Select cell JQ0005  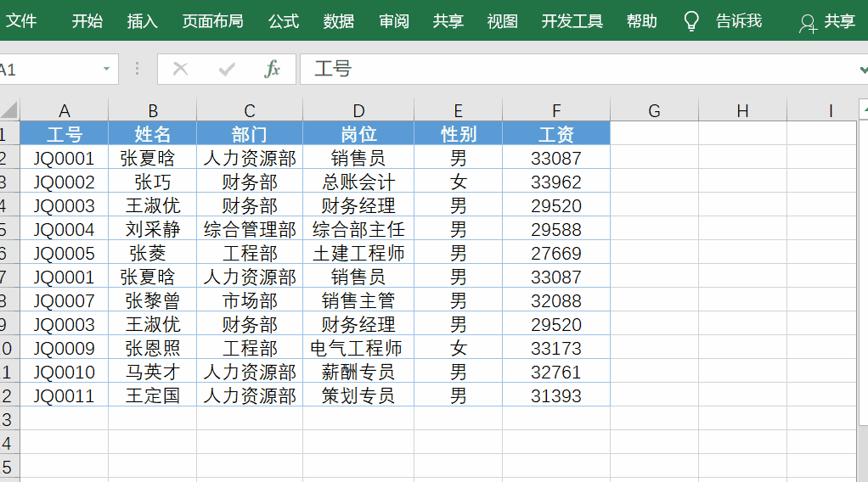coord(65,253)
